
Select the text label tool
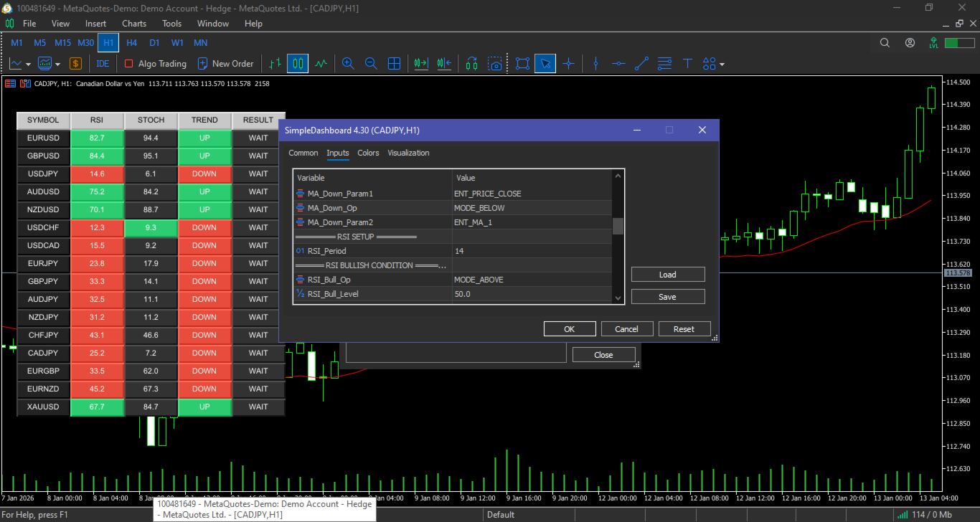coord(687,64)
